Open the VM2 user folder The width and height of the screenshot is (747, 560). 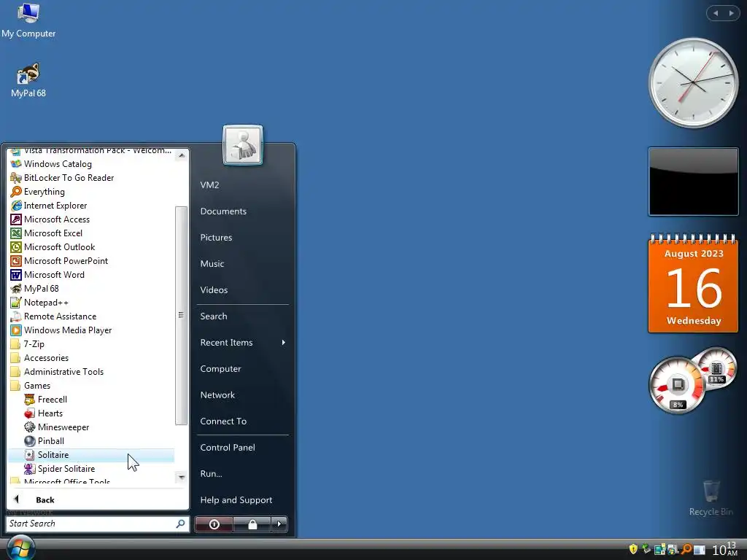point(209,184)
